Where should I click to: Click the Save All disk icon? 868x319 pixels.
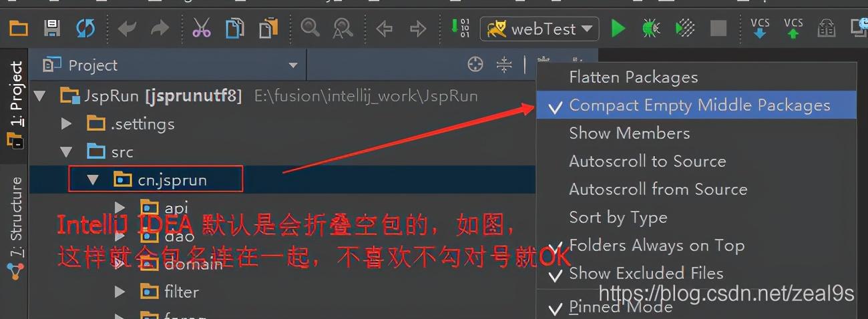(x=51, y=29)
